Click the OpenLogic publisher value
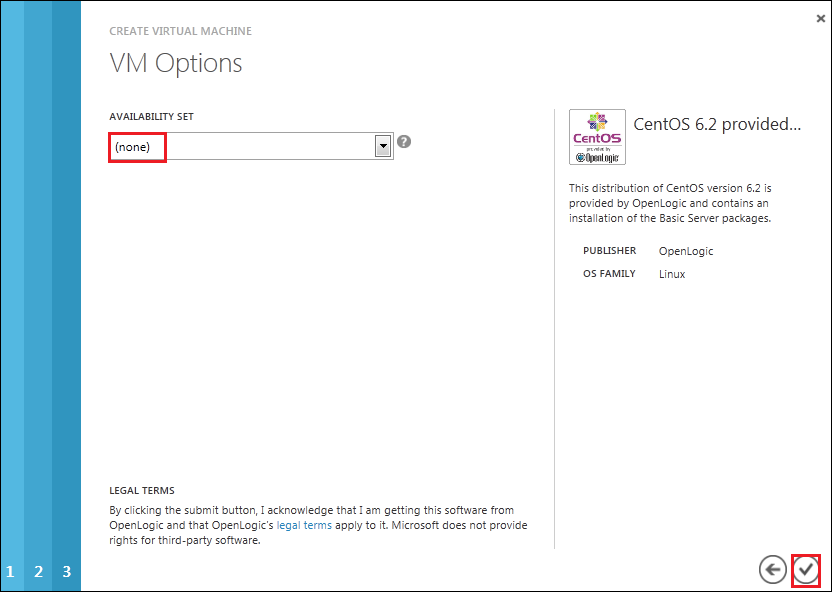 tap(686, 251)
